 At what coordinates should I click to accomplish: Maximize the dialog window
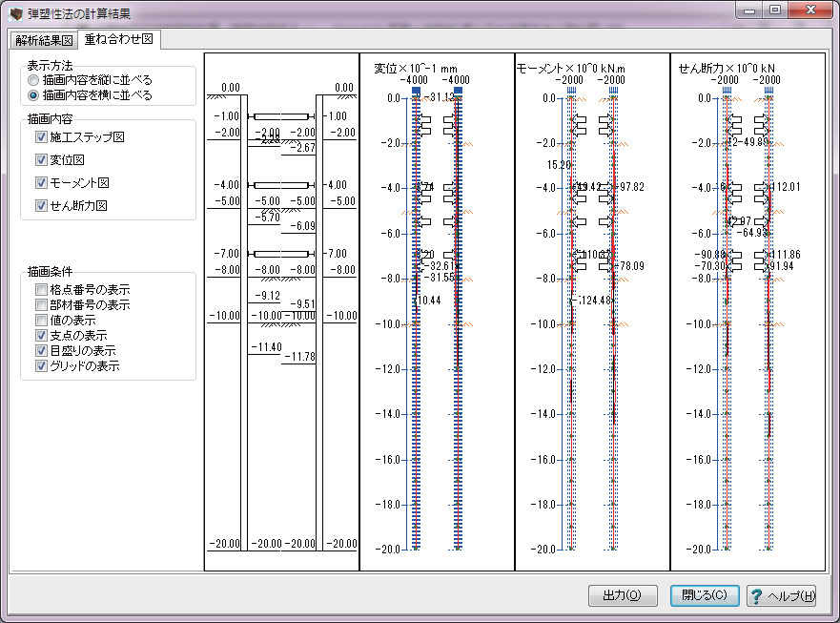coord(774,10)
